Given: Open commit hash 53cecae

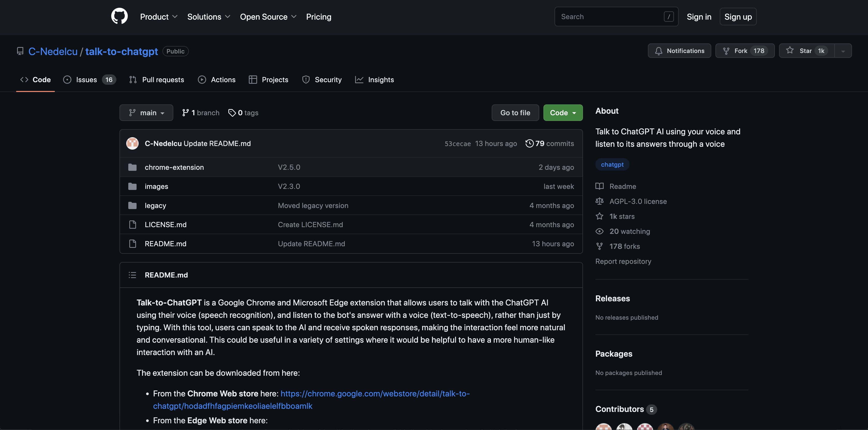Looking at the screenshot, I should pyautogui.click(x=458, y=143).
